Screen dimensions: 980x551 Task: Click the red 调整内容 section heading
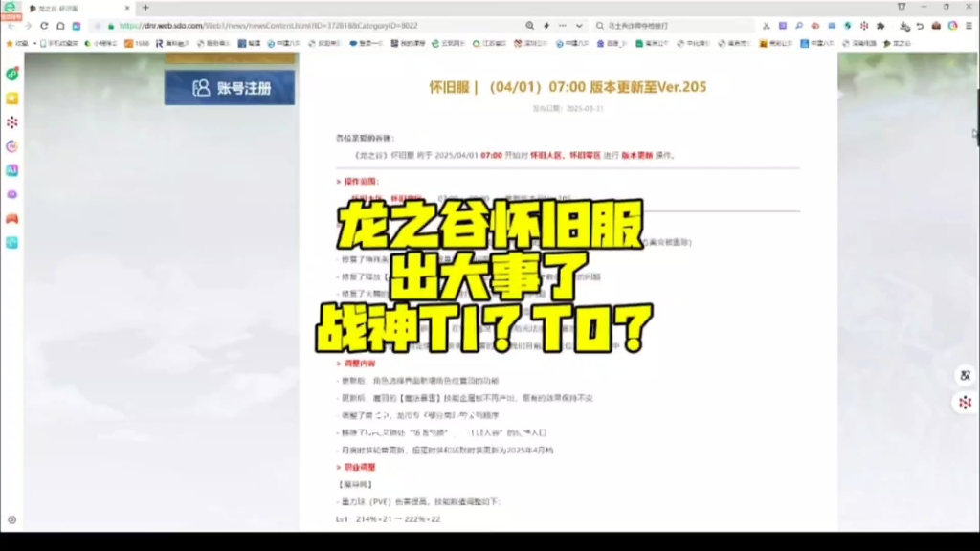pyautogui.click(x=360, y=363)
